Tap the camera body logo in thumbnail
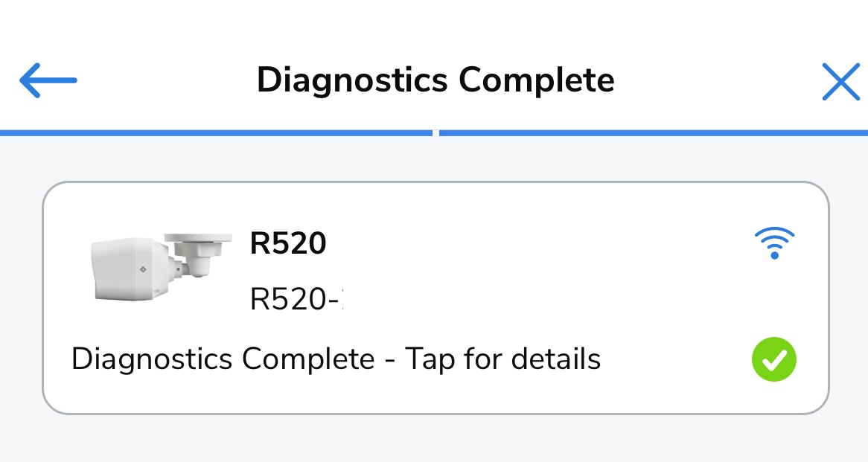The width and height of the screenshot is (868, 462). [x=143, y=269]
